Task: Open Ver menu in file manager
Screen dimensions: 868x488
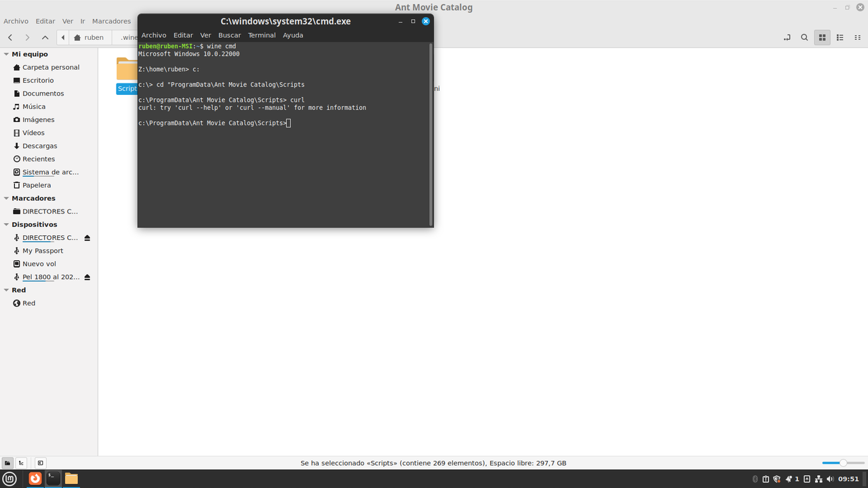Action: pos(68,21)
